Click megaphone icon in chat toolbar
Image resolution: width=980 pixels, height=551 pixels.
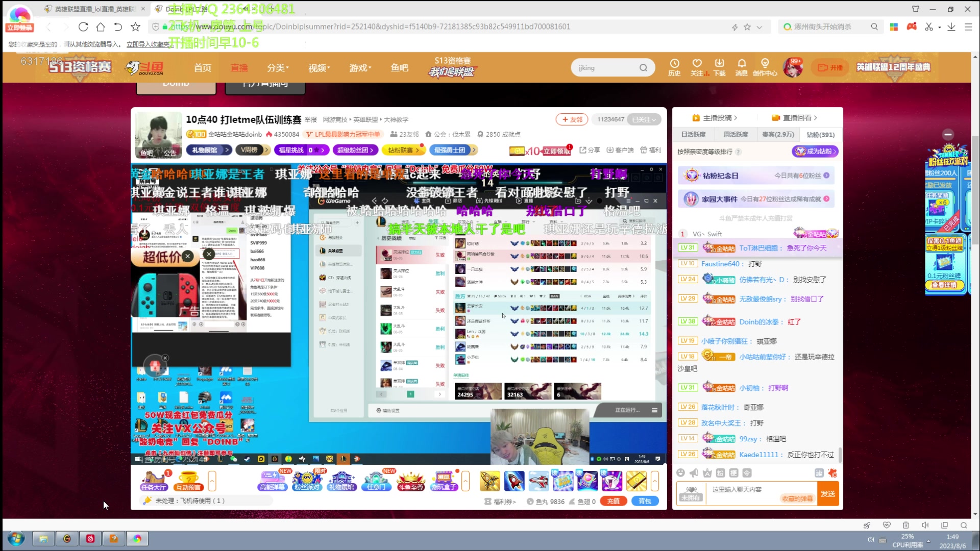[x=694, y=473]
